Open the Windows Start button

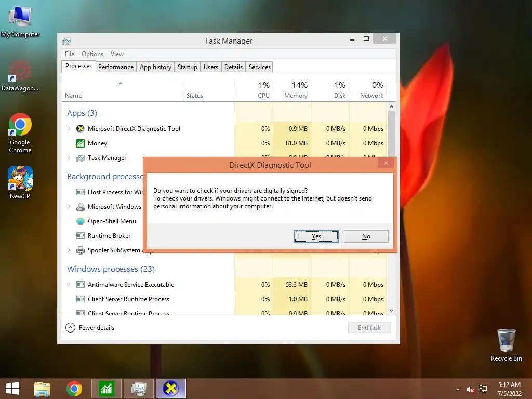[12, 389]
